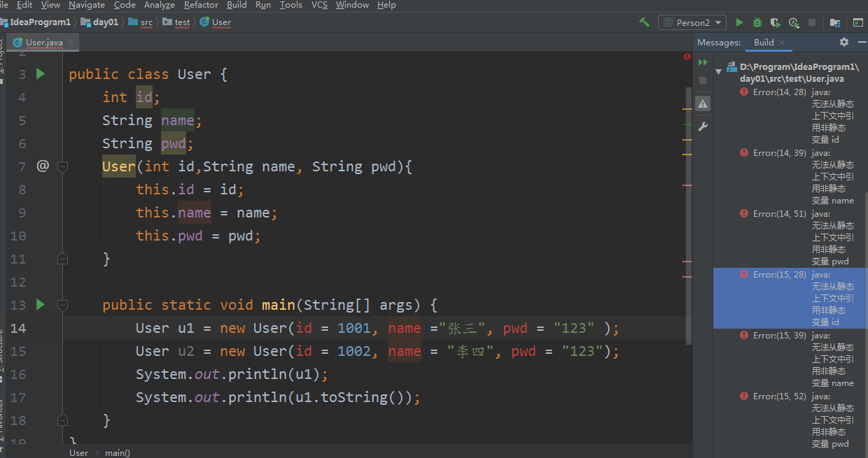Image resolution: width=868 pixels, height=458 pixels.
Task: Open the Run menu
Action: point(263,5)
